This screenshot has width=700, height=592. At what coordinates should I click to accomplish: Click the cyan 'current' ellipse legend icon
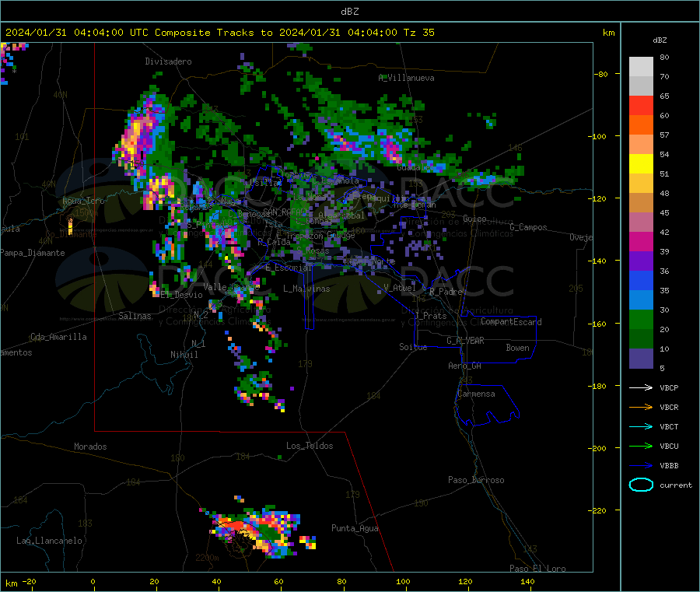pos(641,485)
